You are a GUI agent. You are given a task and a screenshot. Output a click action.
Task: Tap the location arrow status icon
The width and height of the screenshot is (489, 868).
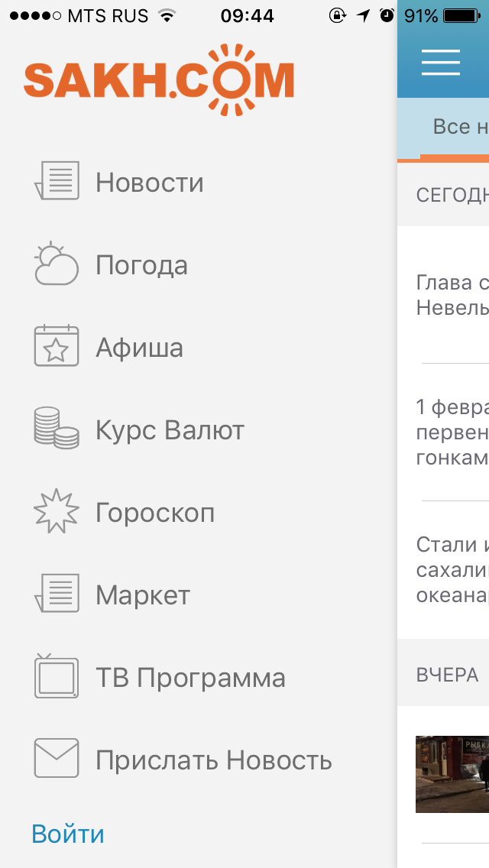point(363,15)
